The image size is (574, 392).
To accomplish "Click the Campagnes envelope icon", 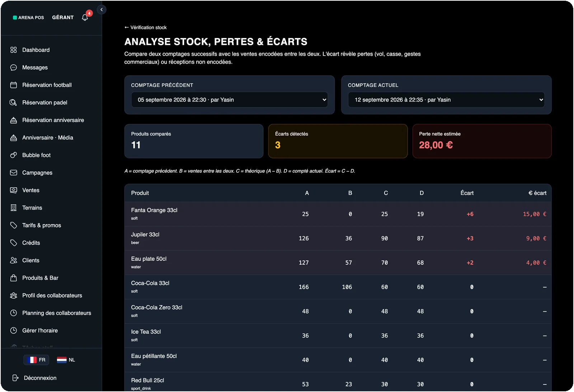I will pyautogui.click(x=14, y=173).
